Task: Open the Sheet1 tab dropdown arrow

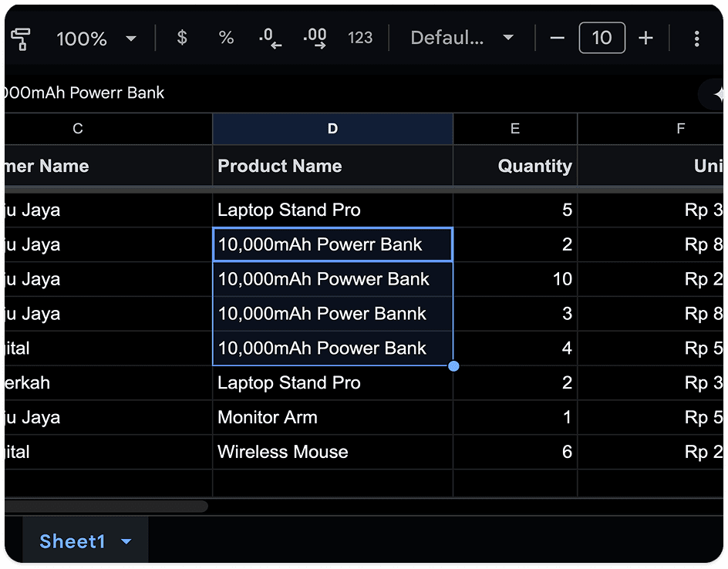Action: 126,541
